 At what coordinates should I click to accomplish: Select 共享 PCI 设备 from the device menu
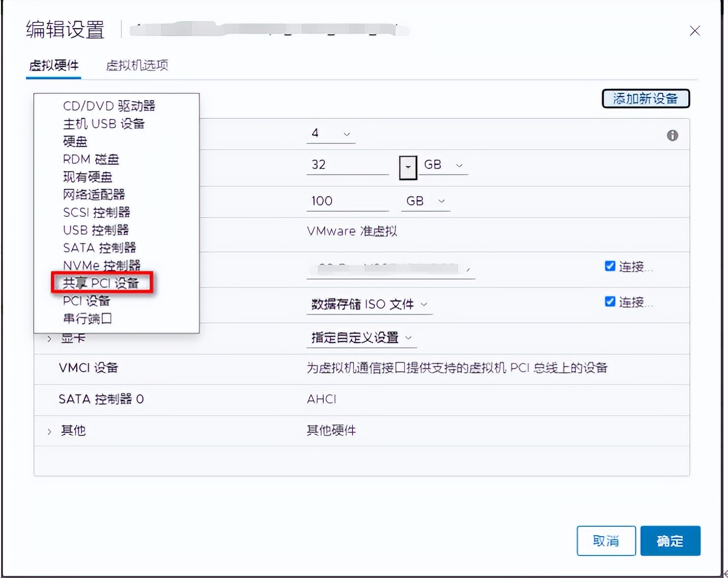[102, 283]
